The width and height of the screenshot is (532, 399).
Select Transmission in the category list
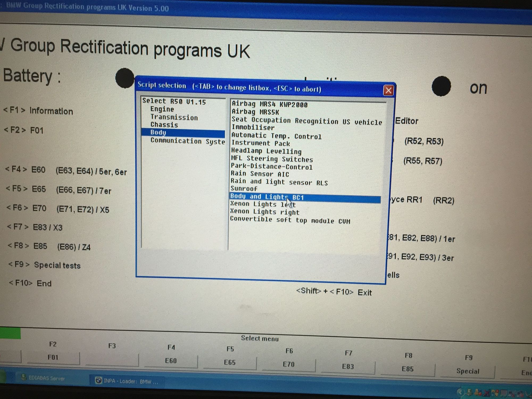(174, 117)
